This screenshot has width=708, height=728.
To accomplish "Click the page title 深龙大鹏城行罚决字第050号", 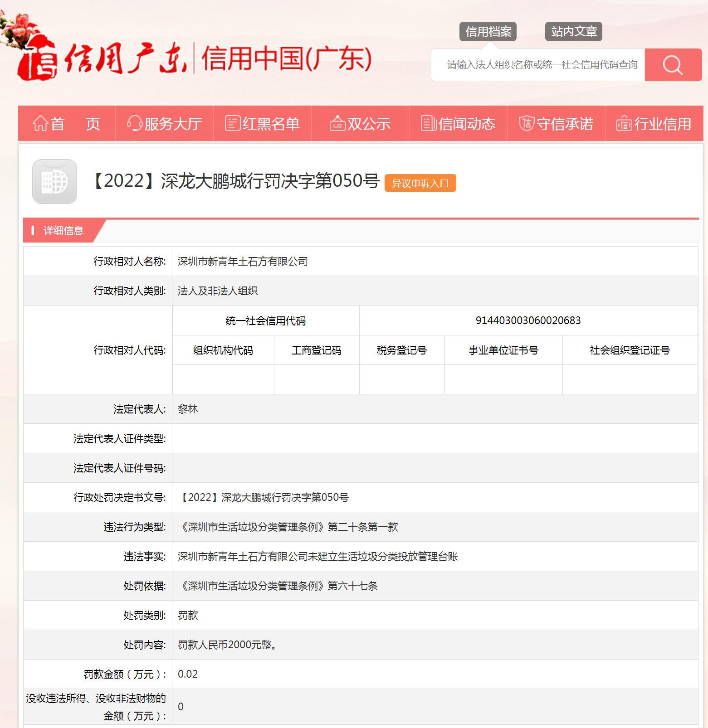I will (x=234, y=181).
